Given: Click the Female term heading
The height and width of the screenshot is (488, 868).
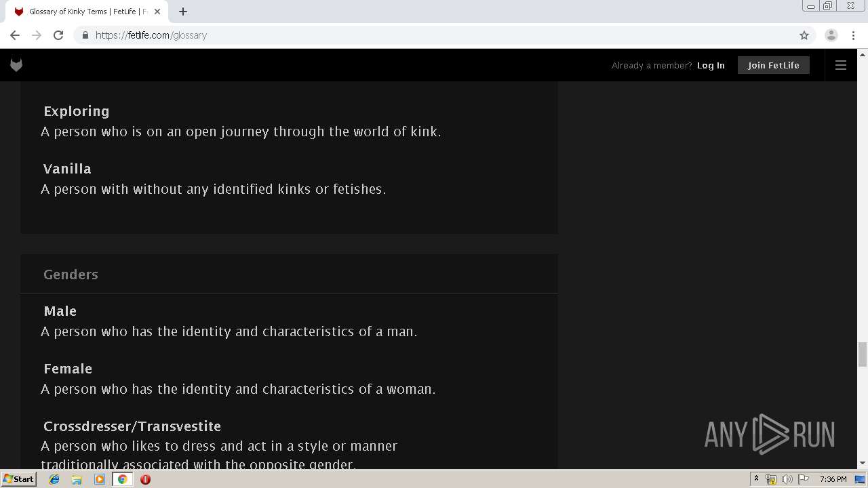Looking at the screenshot, I should [68, 369].
